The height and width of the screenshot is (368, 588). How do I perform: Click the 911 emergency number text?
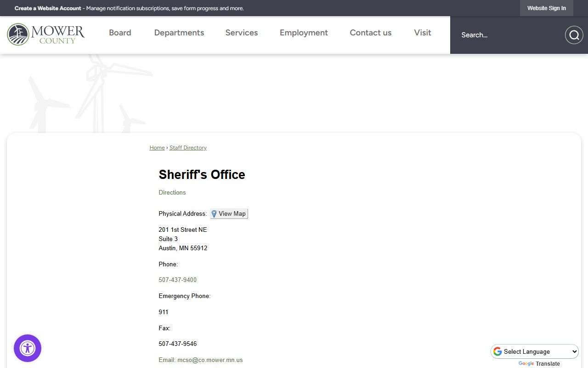tap(164, 312)
